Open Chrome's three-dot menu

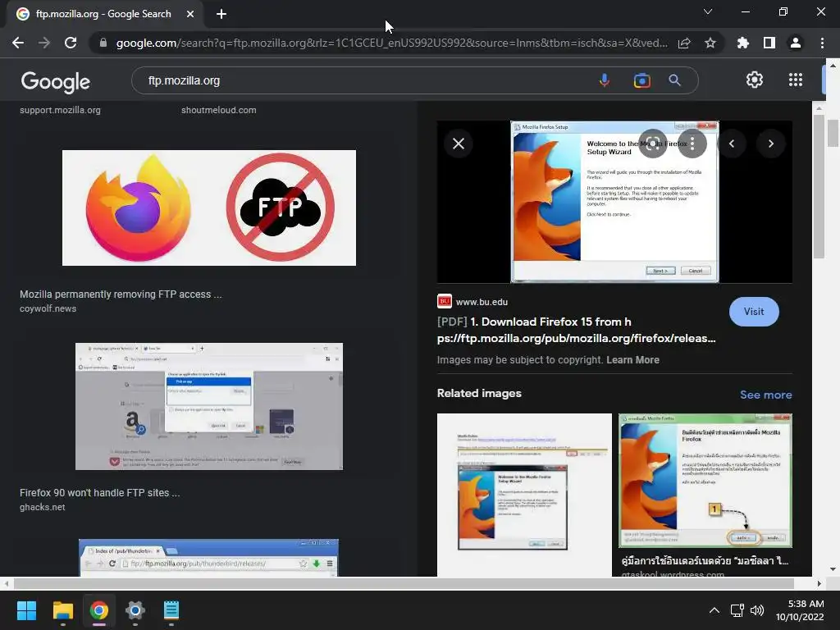(x=822, y=43)
